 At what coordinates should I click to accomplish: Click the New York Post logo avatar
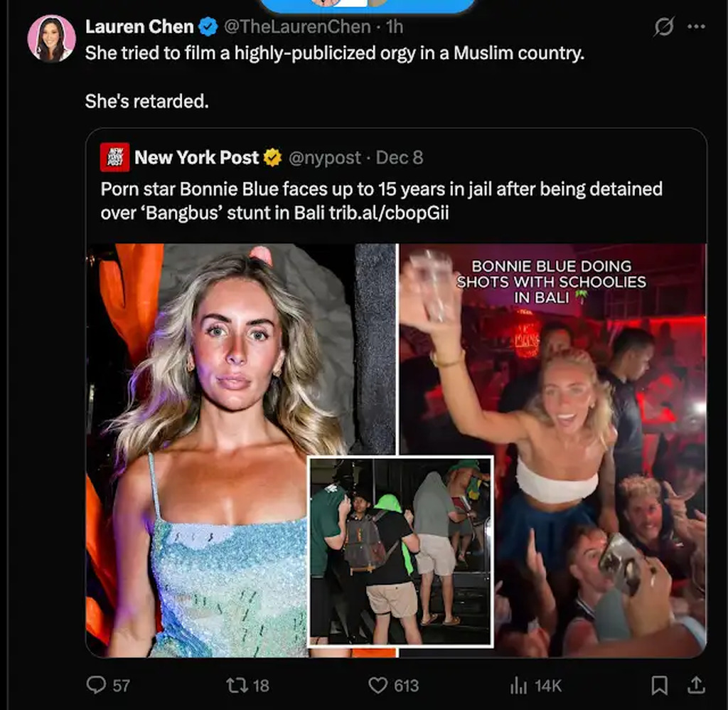point(114,157)
